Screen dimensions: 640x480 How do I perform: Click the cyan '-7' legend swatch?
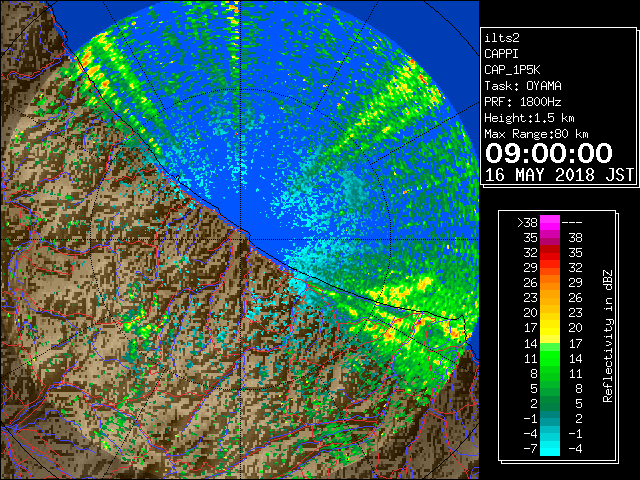(x=550, y=449)
